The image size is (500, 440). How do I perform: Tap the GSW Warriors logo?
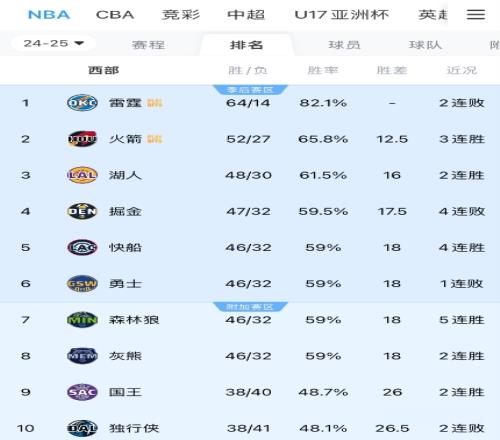(82, 284)
